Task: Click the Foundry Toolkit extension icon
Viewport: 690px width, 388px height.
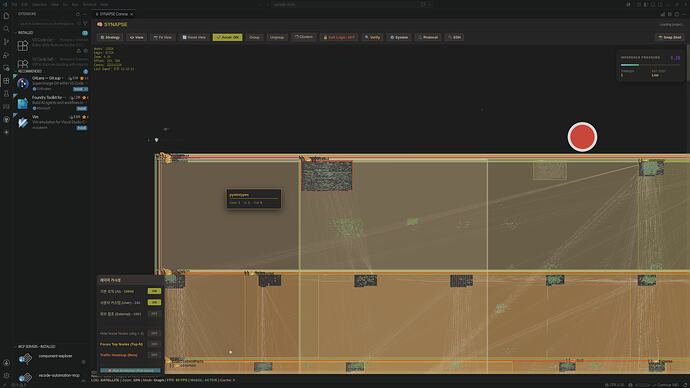Action: click(x=23, y=103)
